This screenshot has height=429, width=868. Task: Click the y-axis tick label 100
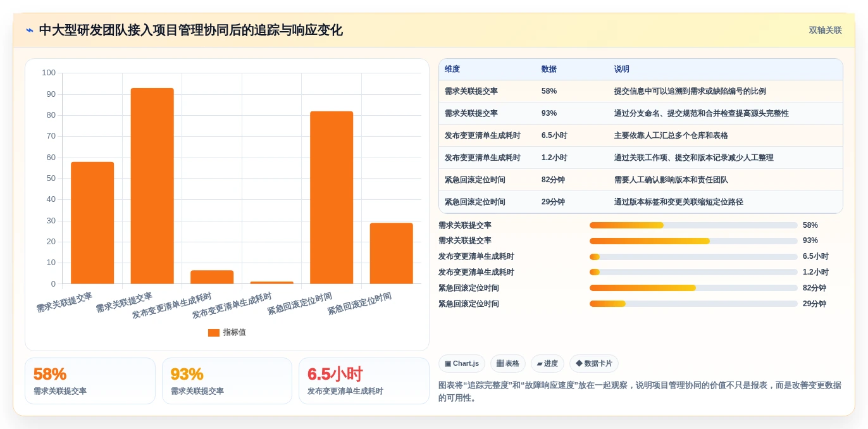pos(49,73)
